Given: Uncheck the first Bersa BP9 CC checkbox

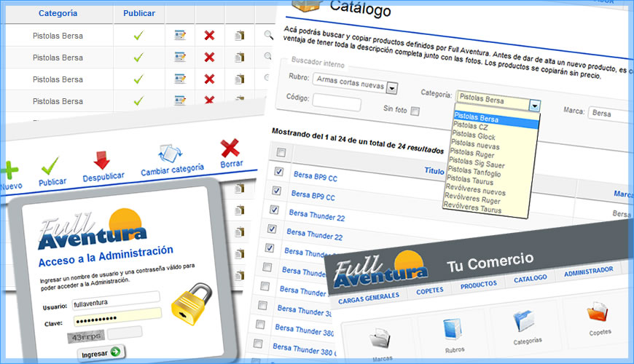Looking at the screenshot, I should (x=278, y=171).
